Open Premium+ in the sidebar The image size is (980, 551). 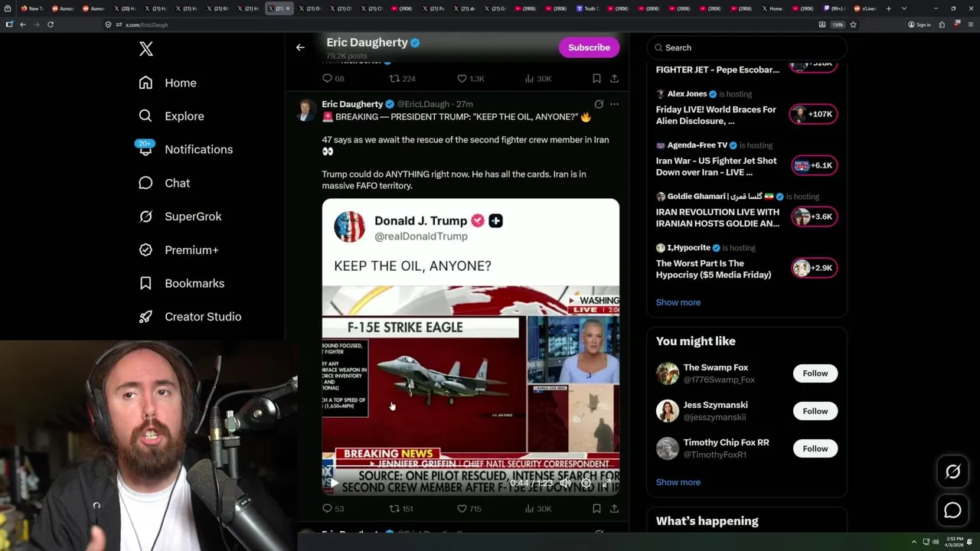178,249
